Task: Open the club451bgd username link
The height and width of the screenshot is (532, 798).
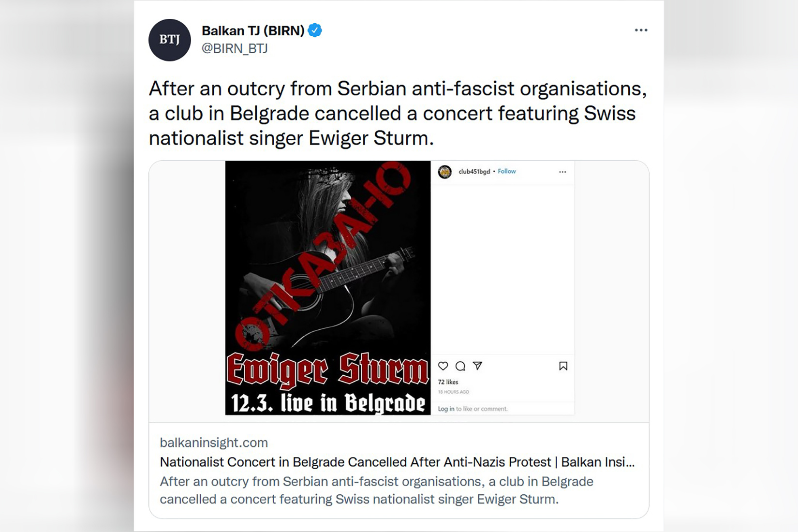Action: (474, 171)
